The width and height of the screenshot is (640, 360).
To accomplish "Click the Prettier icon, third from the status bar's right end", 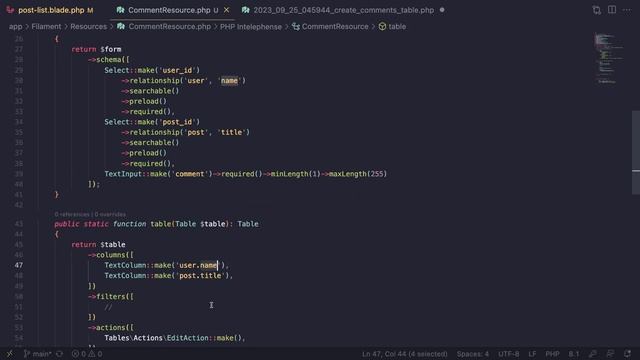I will (x=593, y=354).
